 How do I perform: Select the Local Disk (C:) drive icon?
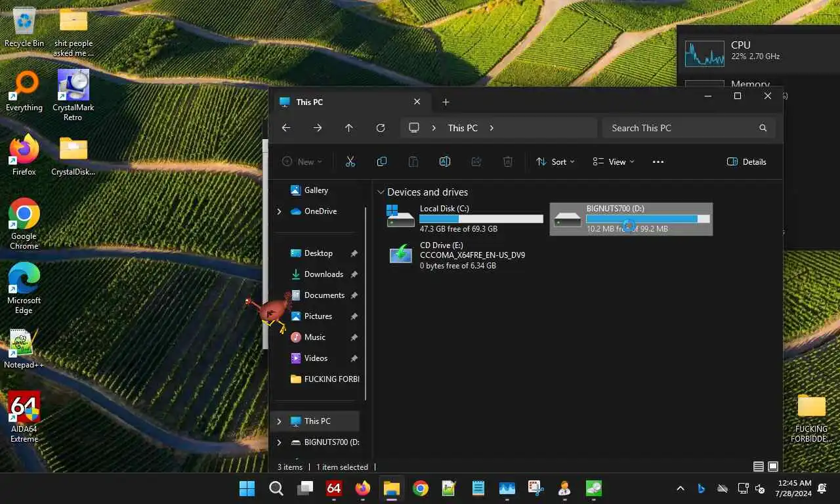tap(400, 217)
